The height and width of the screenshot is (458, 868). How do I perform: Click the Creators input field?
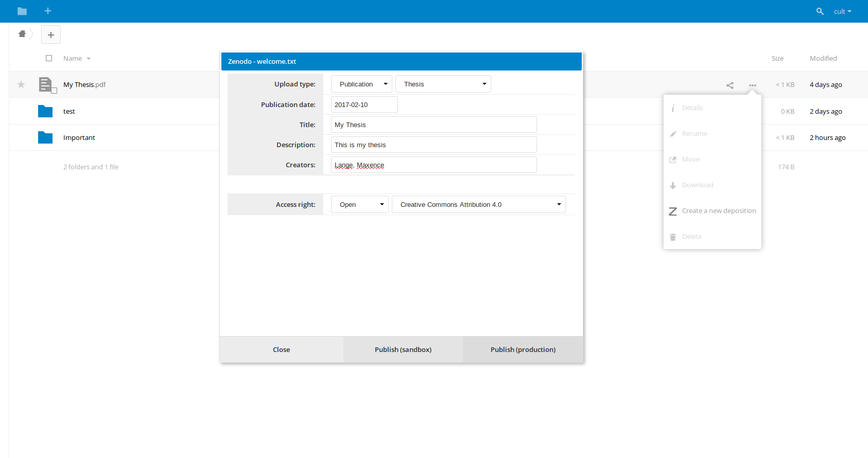tap(434, 165)
